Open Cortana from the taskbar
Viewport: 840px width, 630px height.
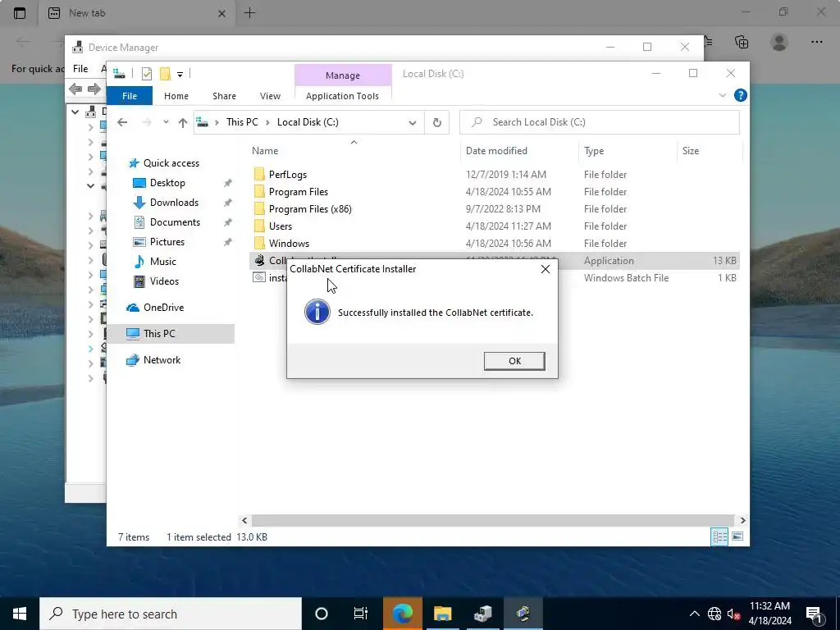pos(321,614)
